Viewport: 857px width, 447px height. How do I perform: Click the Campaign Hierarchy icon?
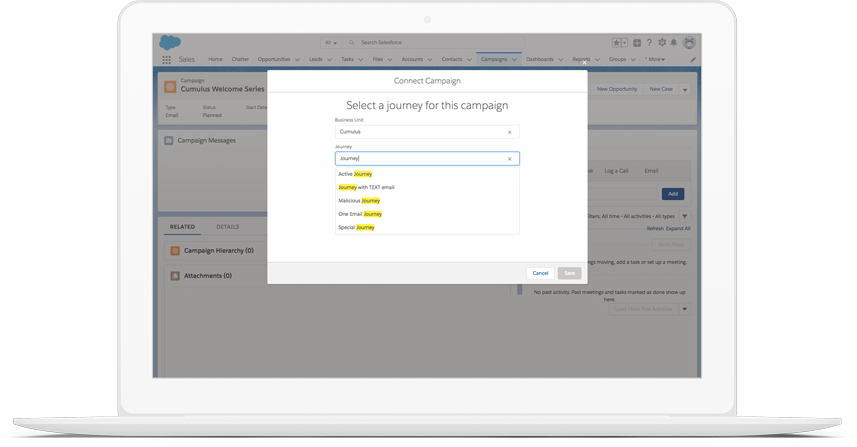(175, 251)
